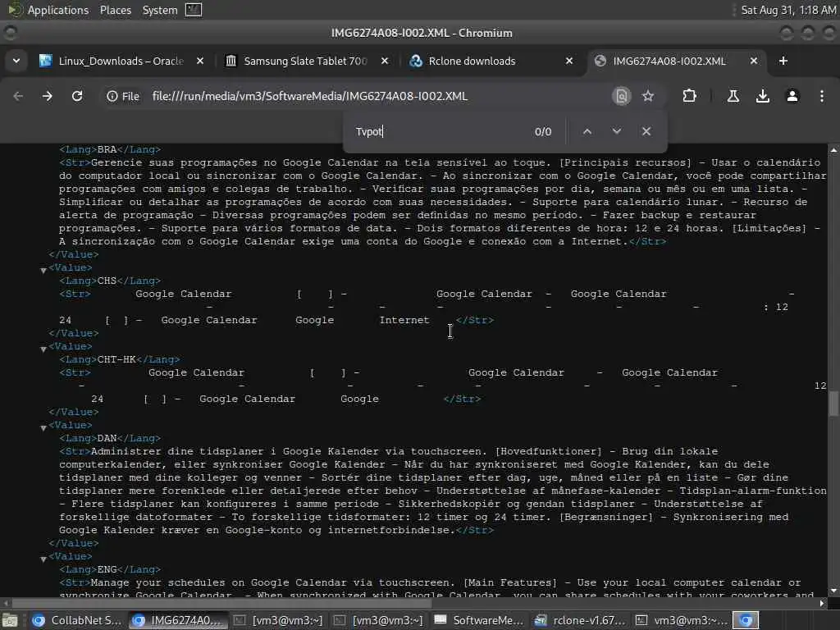Screen dimensions: 840x630
Task: Click the scroll up arrow
Action: (x=833, y=151)
